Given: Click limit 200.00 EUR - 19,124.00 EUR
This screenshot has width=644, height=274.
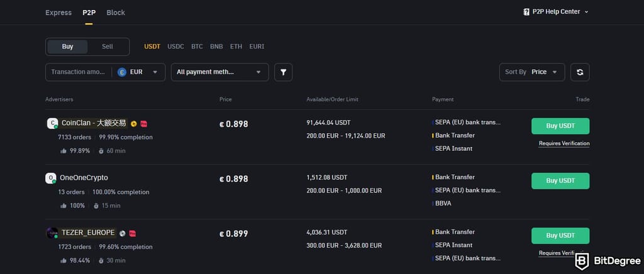Looking at the screenshot, I should click(346, 136).
